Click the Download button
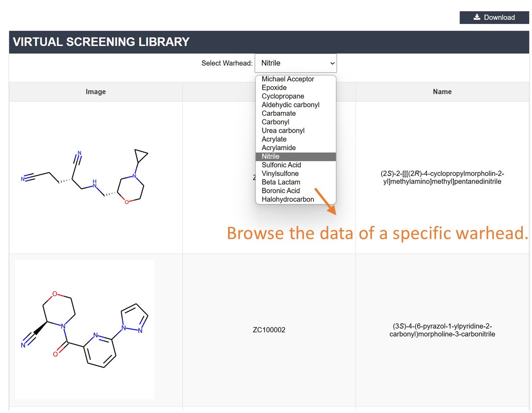 tap(494, 17)
